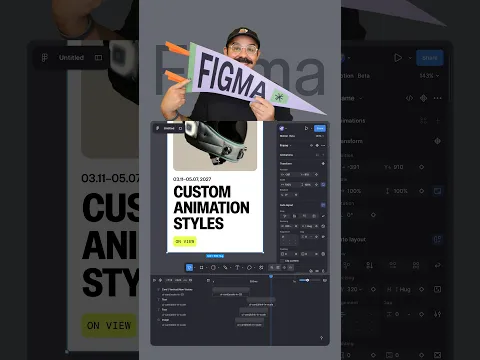This screenshot has width=480, height=360.
Task: Open Figma main menu logo in center window
Action: (x=158, y=128)
